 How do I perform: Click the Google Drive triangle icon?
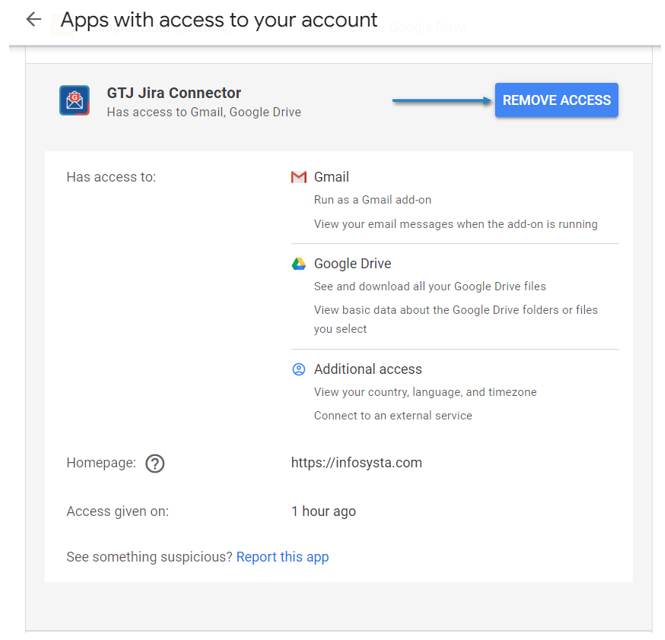coord(298,264)
